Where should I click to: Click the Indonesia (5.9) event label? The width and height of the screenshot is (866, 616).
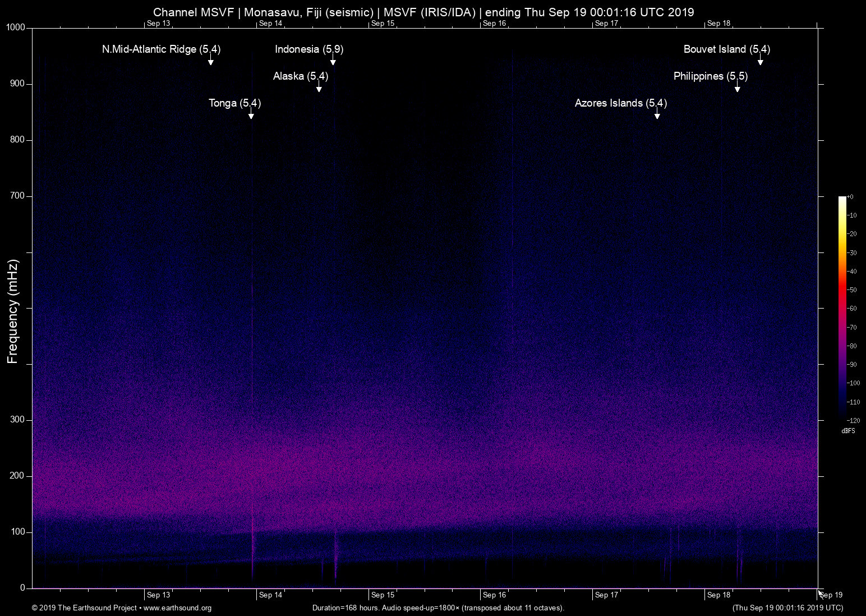tap(309, 49)
